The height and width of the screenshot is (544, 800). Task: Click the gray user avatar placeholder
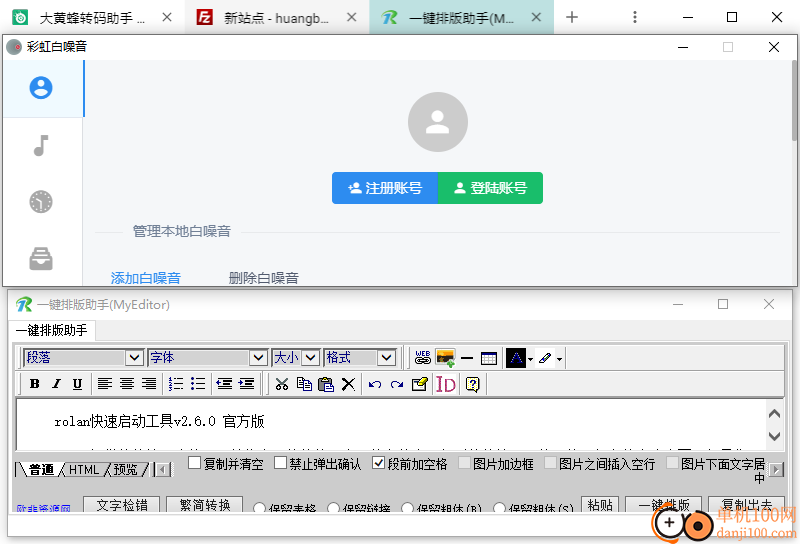[438, 122]
